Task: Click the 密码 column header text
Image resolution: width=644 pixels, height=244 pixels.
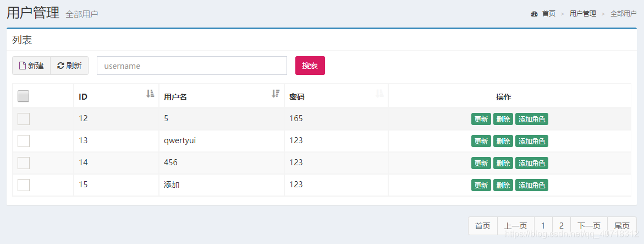Action: (x=296, y=97)
